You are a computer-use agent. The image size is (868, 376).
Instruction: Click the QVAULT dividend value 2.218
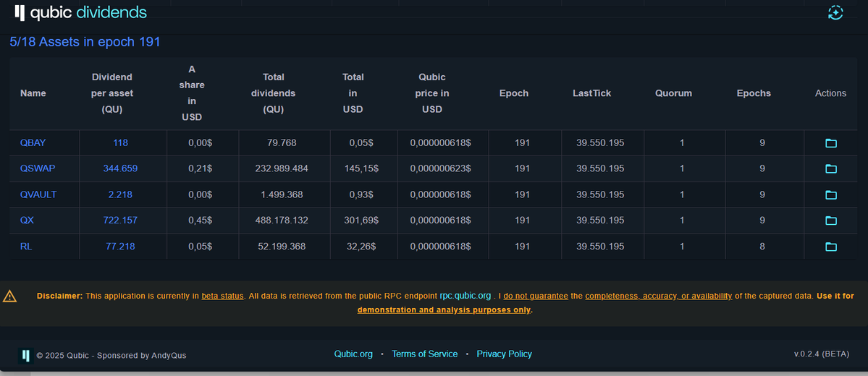[120, 194]
